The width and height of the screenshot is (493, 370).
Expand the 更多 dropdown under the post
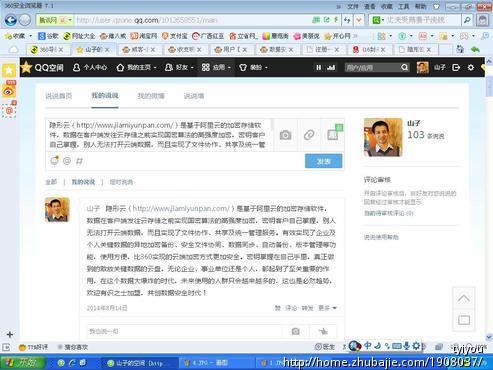(x=327, y=308)
